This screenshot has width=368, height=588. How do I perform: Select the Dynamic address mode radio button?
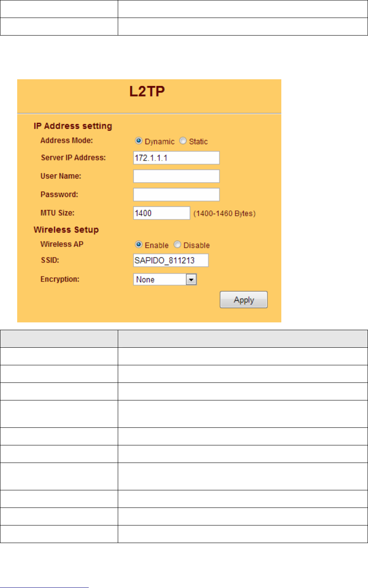point(139,141)
